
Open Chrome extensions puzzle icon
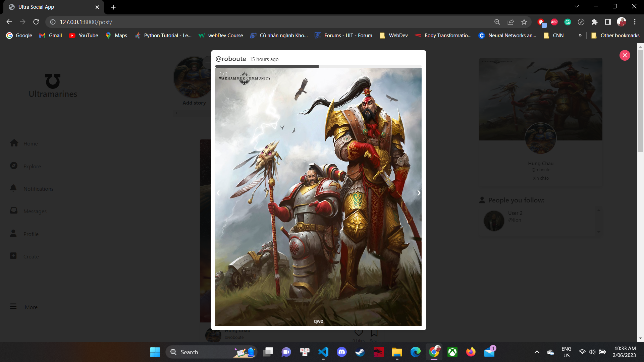(594, 22)
